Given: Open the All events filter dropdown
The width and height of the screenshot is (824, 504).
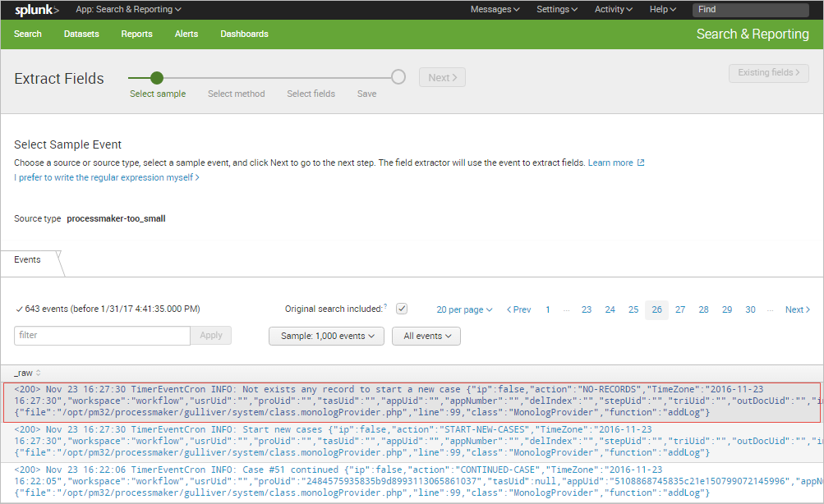Looking at the screenshot, I should pyautogui.click(x=426, y=336).
